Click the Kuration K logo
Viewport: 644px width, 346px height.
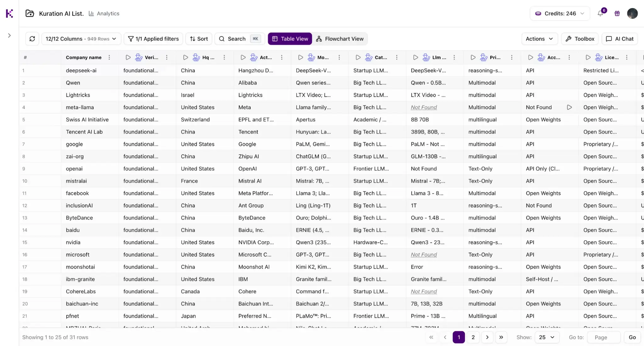(9, 13)
